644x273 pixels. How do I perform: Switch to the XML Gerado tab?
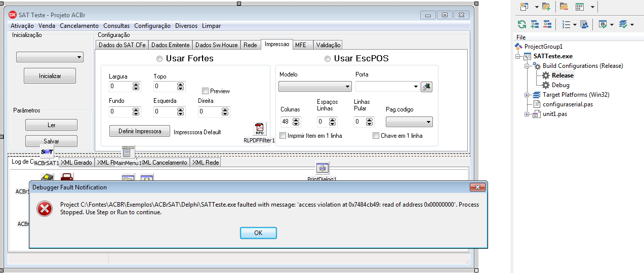[76, 163]
